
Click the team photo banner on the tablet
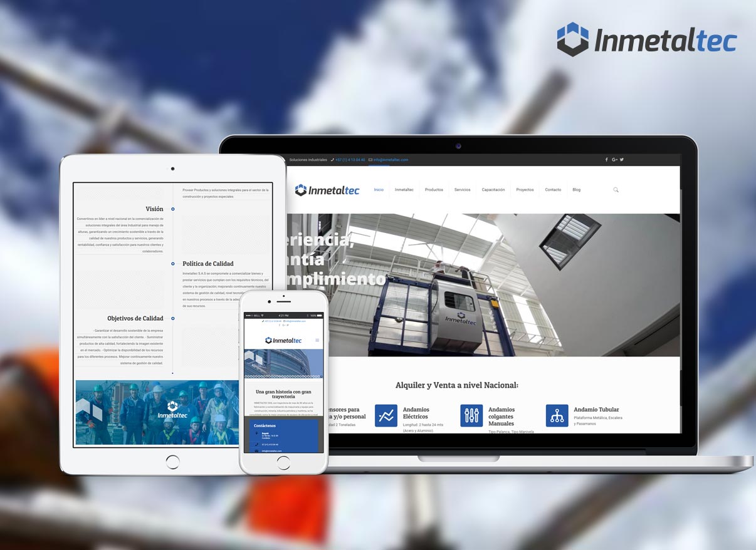coord(157,412)
